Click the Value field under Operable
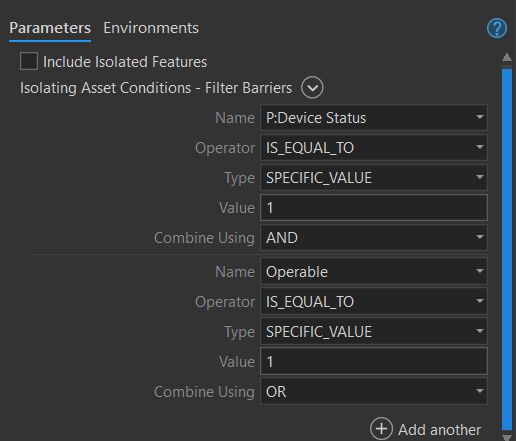516x441 pixels. coord(374,361)
